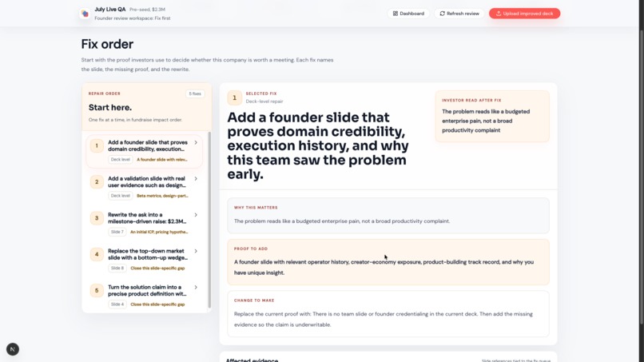Click the Deck level tag on fix 1
The image size is (644, 362).
[x=121, y=160]
